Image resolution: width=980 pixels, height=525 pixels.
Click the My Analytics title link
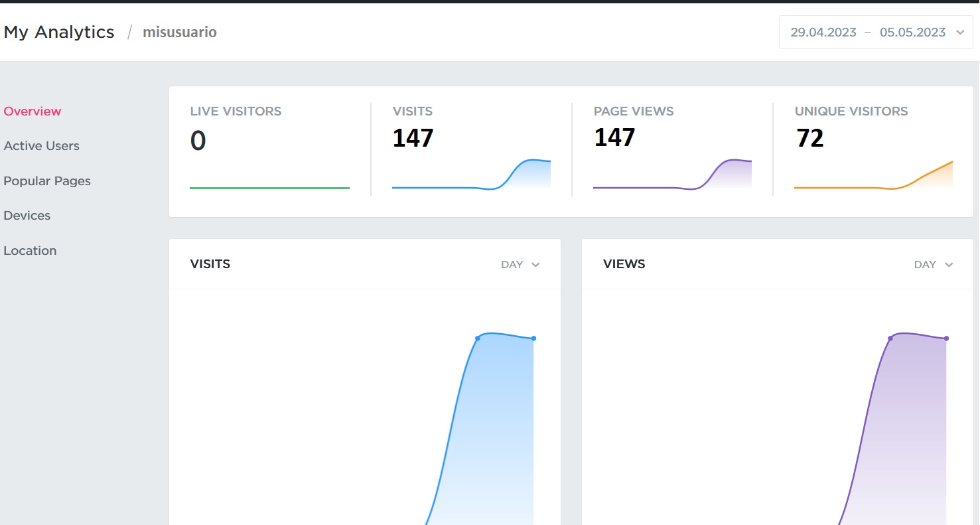[x=59, y=32]
